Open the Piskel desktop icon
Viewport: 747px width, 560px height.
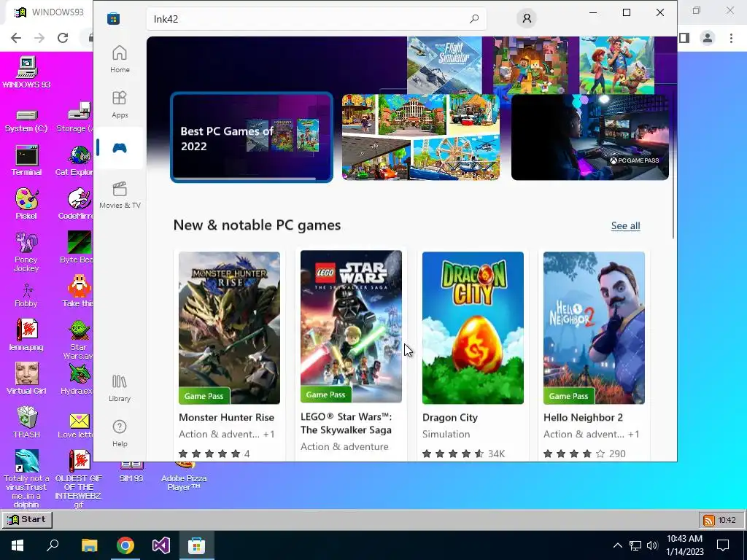coord(26,204)
